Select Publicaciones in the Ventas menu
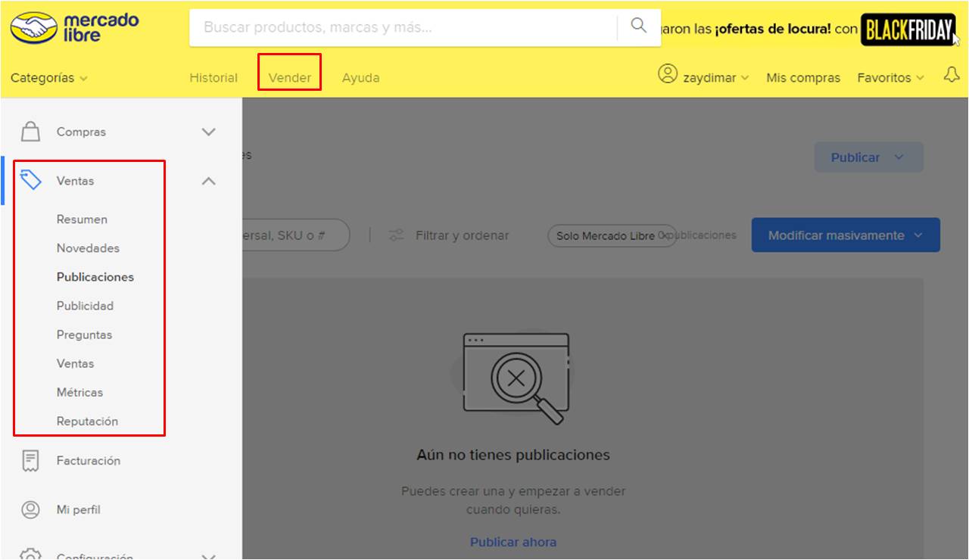Viewport: 969px width, 560px height. pyautogui.click(x=95, y=276)
